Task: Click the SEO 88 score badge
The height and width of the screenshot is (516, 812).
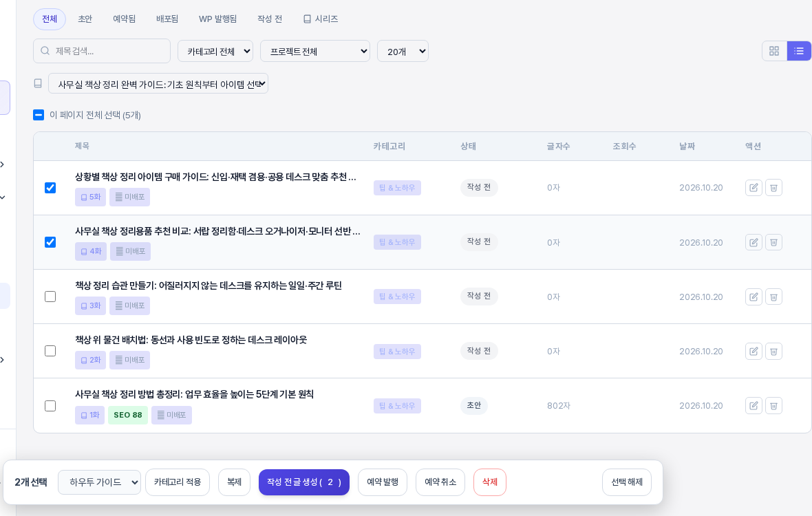Action: pos(128,415)
